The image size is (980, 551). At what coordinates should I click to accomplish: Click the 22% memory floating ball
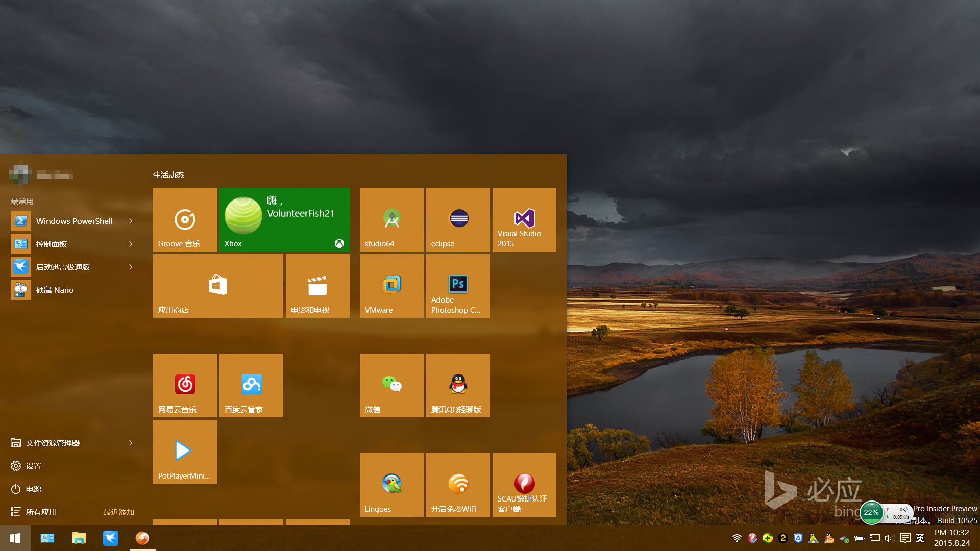(871, 512)
